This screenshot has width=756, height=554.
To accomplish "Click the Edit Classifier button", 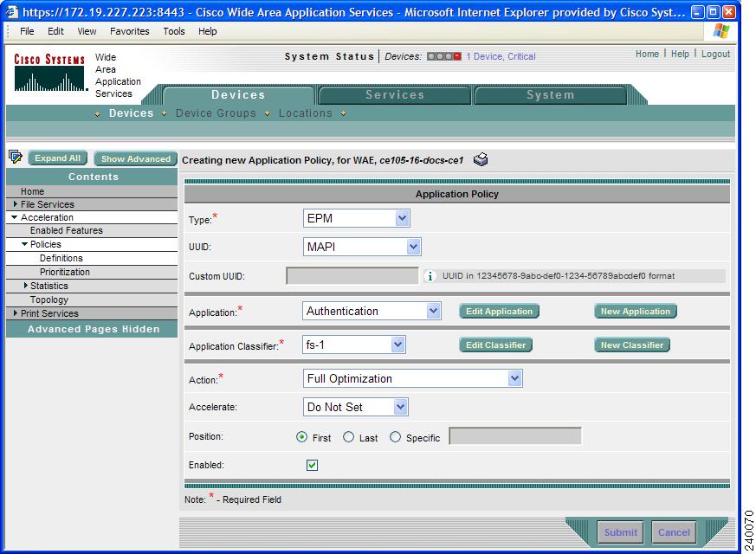I will (495, 345).
